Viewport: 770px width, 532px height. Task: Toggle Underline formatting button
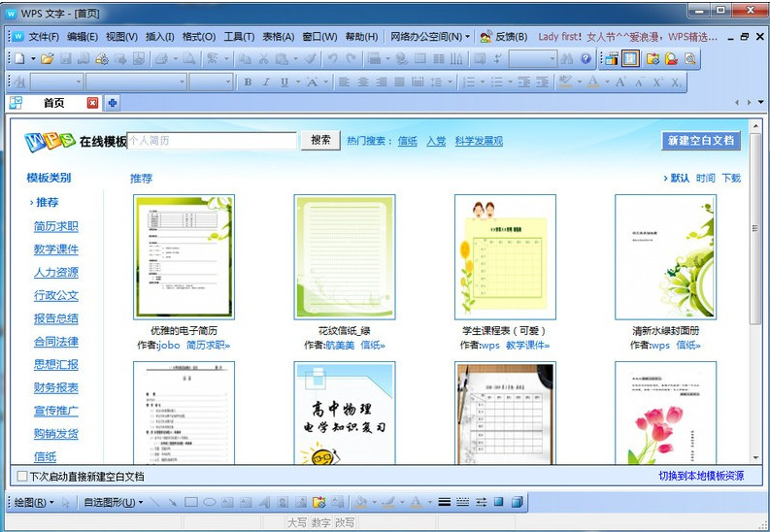click(x=285, y=83)
